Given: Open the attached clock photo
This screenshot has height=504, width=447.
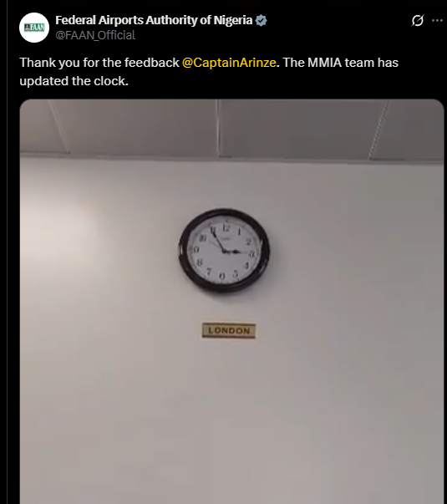Looking at the screenshot, I should pos(231,302).
